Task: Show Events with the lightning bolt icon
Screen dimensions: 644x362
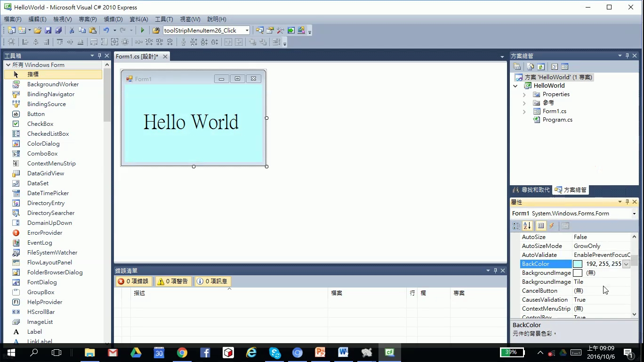Action: click(x=552, y=226)
